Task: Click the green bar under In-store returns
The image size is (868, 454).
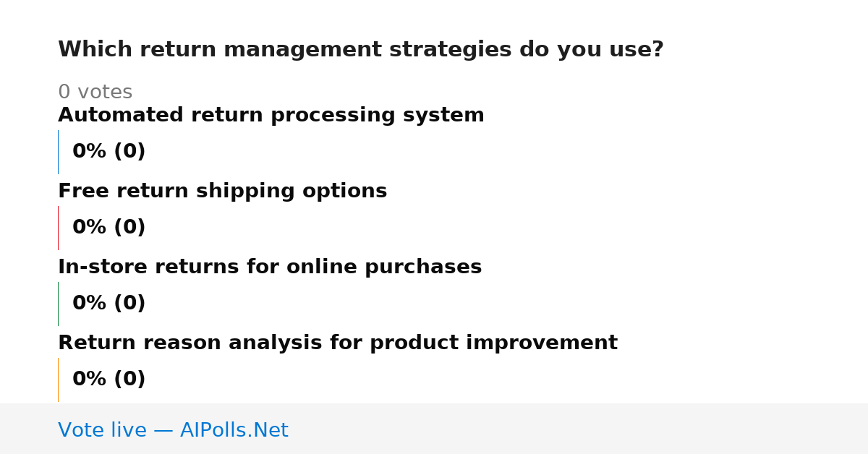Action: [58, 304]
